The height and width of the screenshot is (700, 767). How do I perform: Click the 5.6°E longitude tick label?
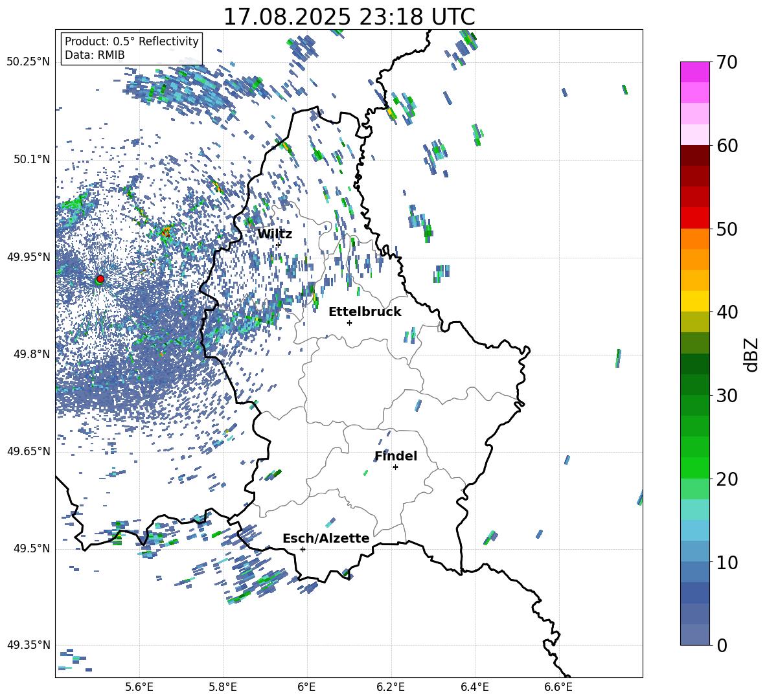click(x=139, y=687)
